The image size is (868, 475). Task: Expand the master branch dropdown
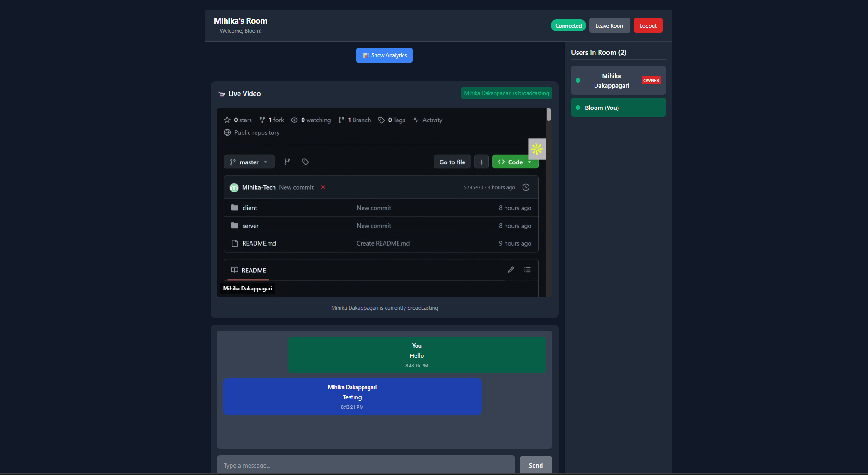(x=249, y=162)
